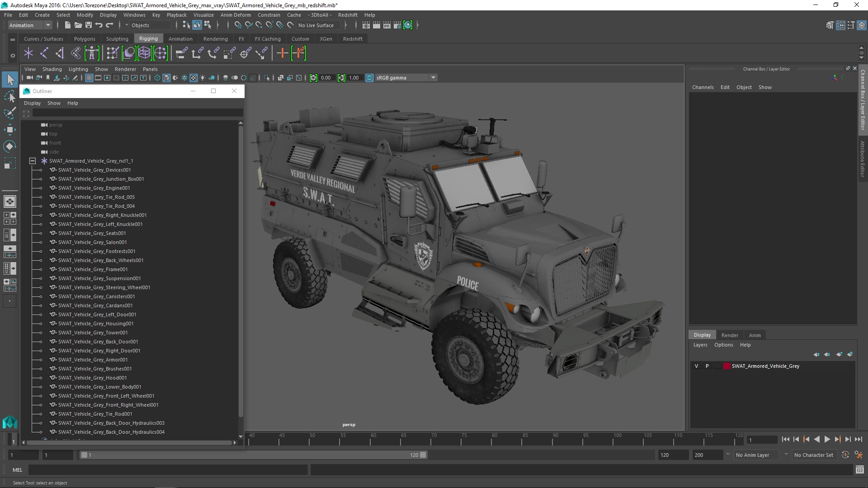Choose the Create IK Handle shelf tool

pyautogui.click(x=60, y=53)
